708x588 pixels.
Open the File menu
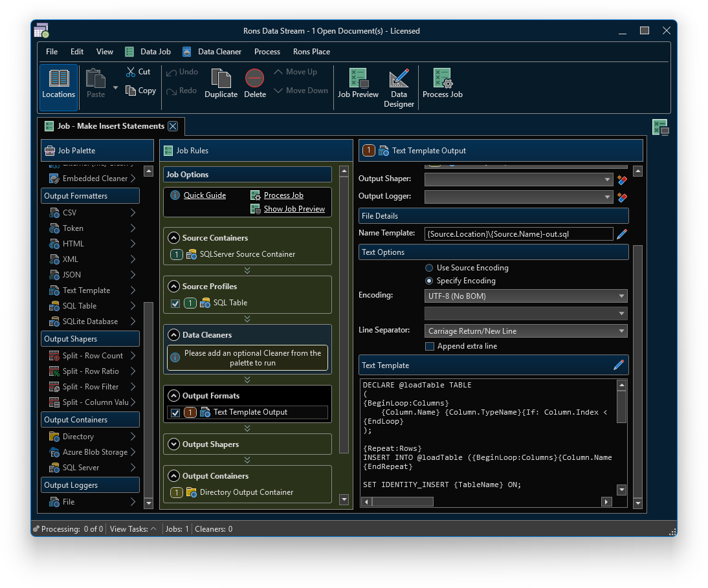click(x=52, y=52)
